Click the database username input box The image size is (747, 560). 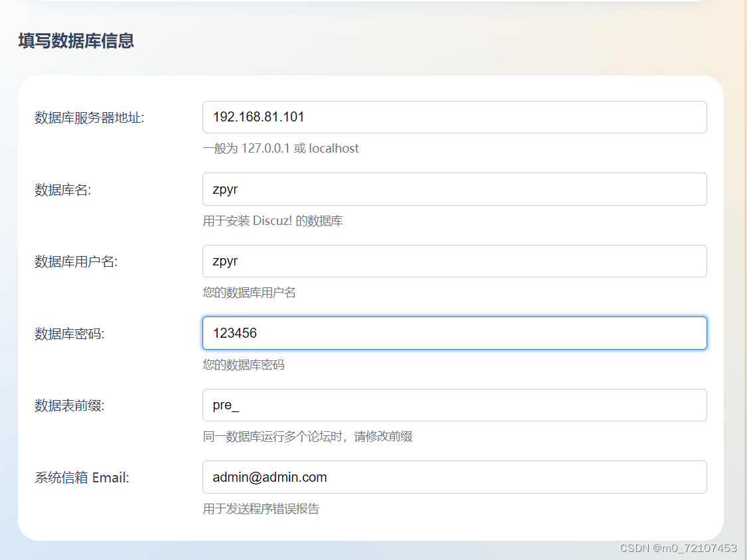point(454,261)
